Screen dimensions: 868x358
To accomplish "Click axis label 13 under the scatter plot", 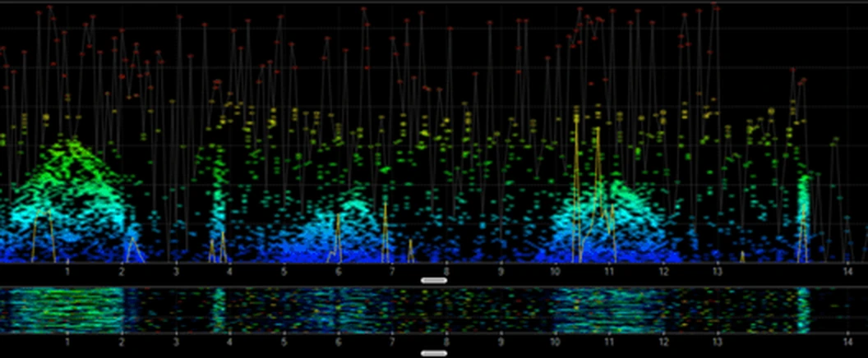I will [x=718, y=272].
